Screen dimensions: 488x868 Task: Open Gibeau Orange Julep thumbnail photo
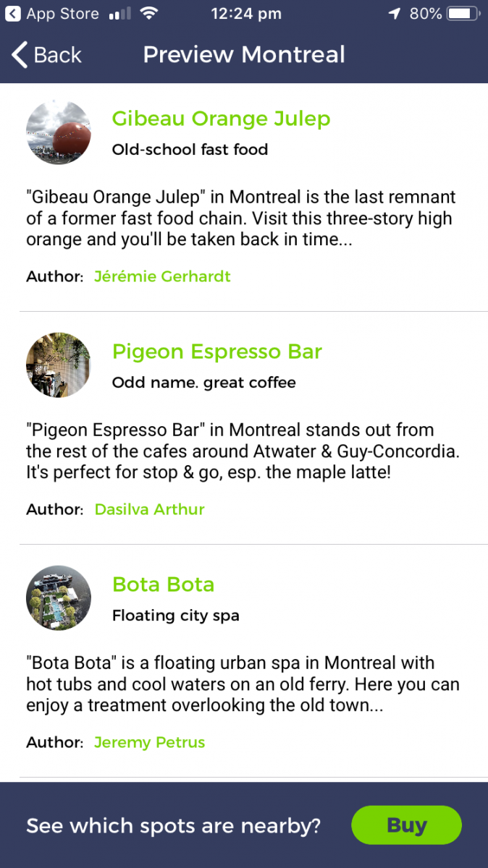[59, 132]
